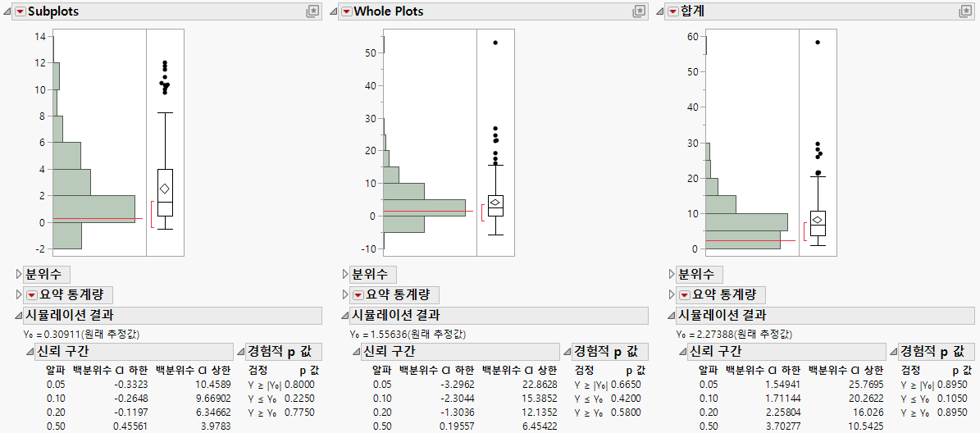Expand 요약 통계량 disclosure under 합계

[x=672, y=295]
